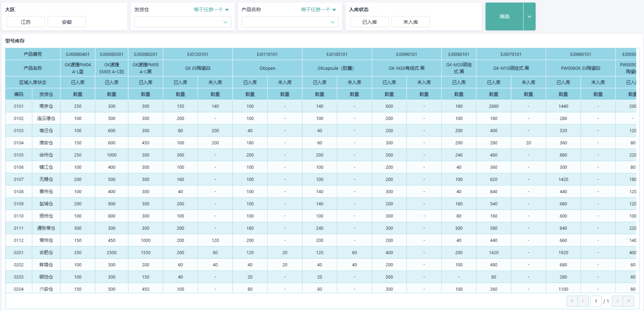Go to the first page of results

[572, 301]
